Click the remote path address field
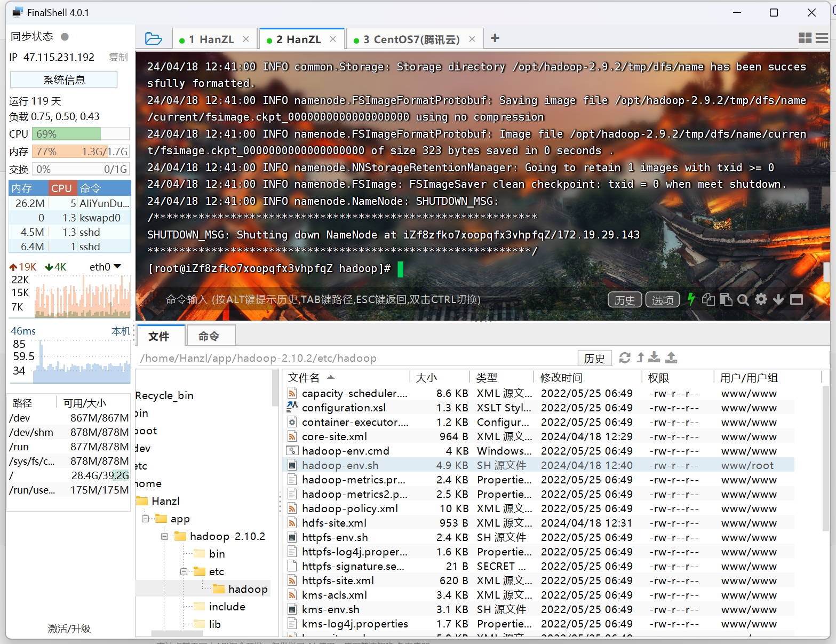Image resolution: width=836 pixels, height=644 pixels. point(356,358)
